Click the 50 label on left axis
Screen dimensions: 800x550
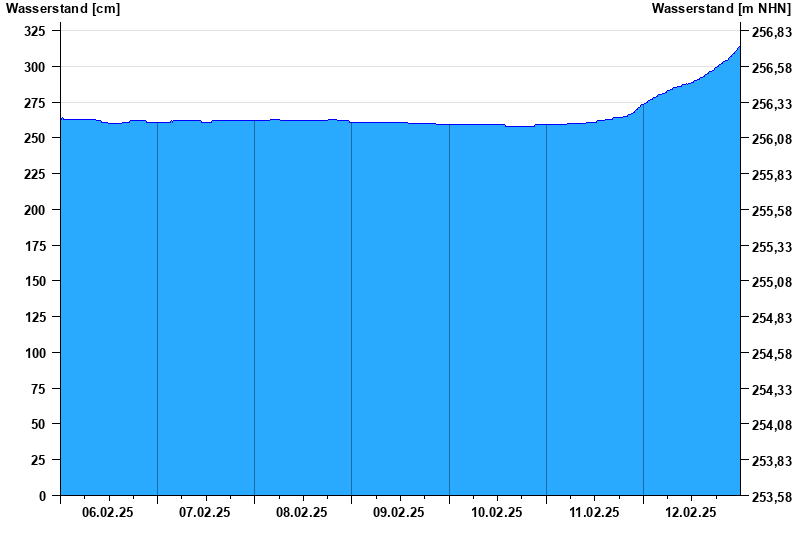click(x=38, y=424)
